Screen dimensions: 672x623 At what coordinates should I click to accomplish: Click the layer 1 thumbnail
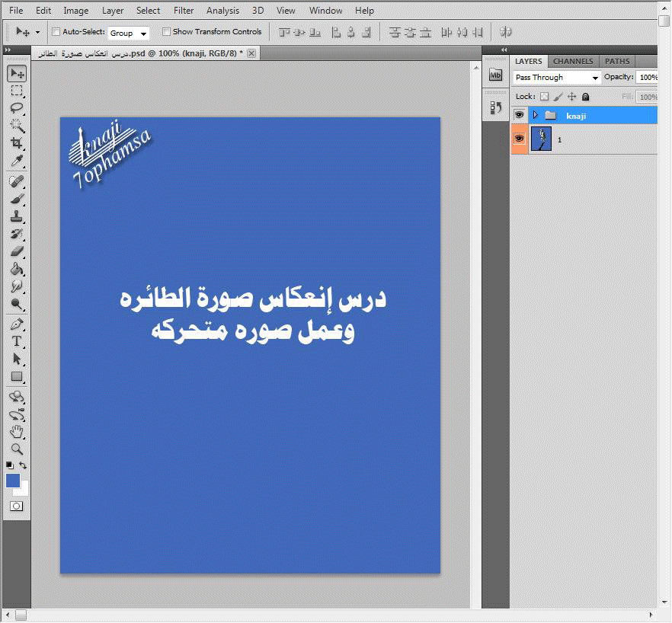(x=541, y=139)
